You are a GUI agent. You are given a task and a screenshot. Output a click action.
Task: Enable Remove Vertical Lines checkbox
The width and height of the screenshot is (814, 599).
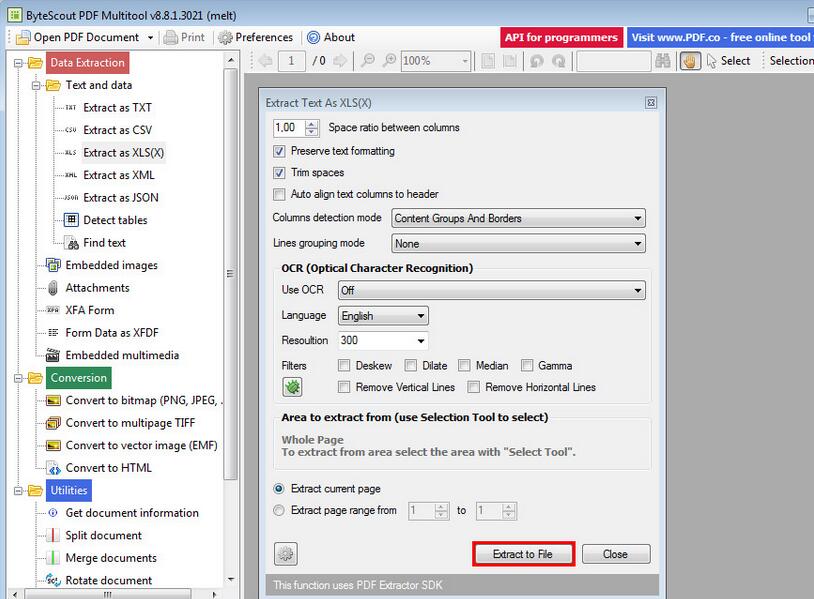coord(344,387)
